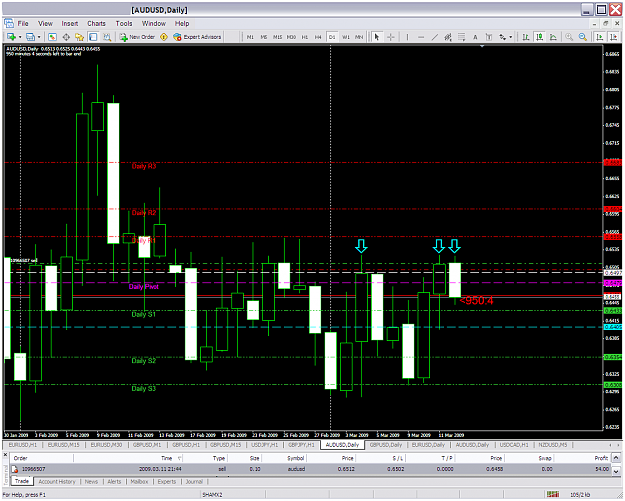Select order 10966507 row in Trade list
Image resolution: width=625 pixels, height=501 pixels.
[311, 469]
